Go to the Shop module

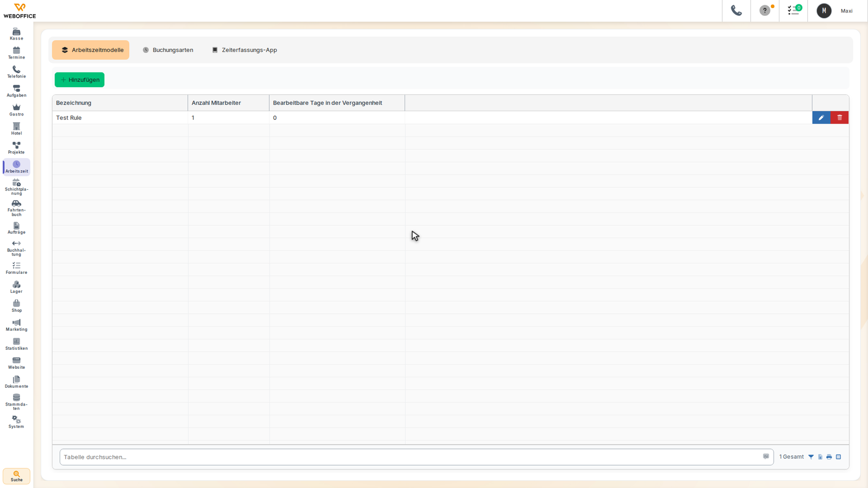(16, 306)
